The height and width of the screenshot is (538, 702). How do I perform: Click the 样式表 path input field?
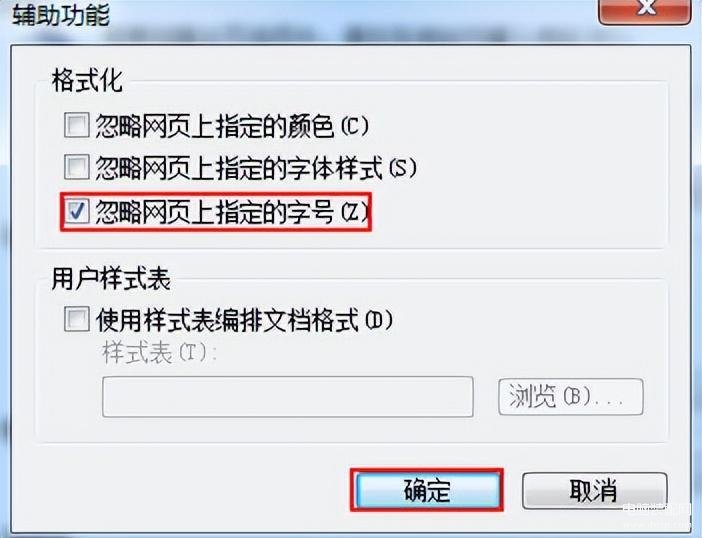[287, 397]
